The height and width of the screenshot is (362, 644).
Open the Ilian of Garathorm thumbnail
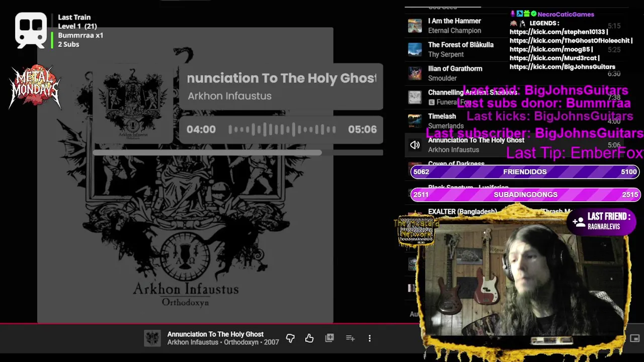click(x=415, y=73)
